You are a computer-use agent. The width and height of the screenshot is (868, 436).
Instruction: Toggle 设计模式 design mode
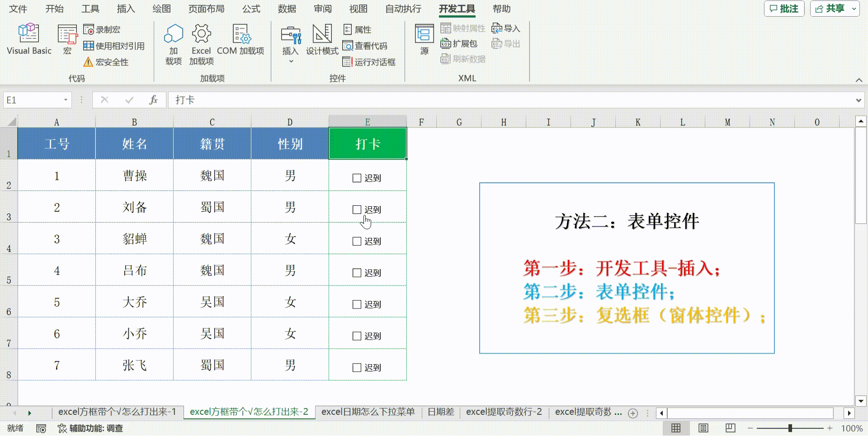point(322,40)
